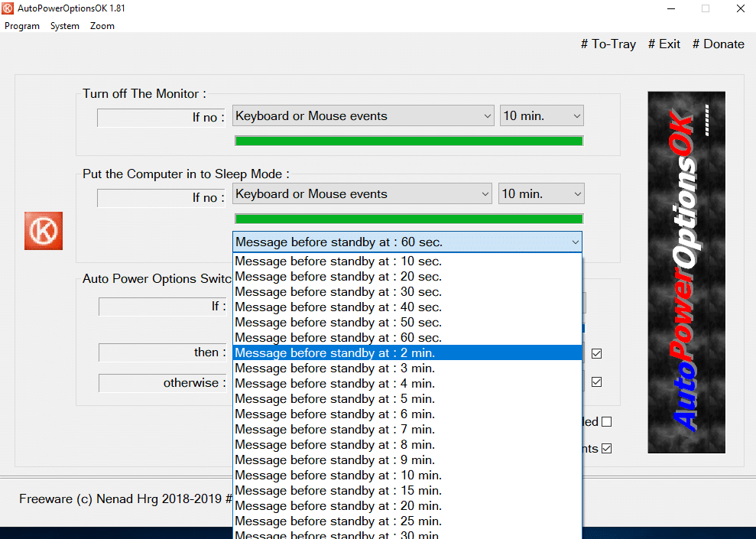Collapse the 'Message before standby' combo box
Screen dimensions: 756x539
click(x=574, y=242)
